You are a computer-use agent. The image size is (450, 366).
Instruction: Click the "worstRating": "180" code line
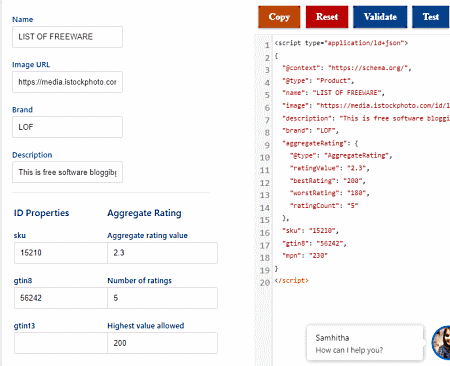point(330,193)
